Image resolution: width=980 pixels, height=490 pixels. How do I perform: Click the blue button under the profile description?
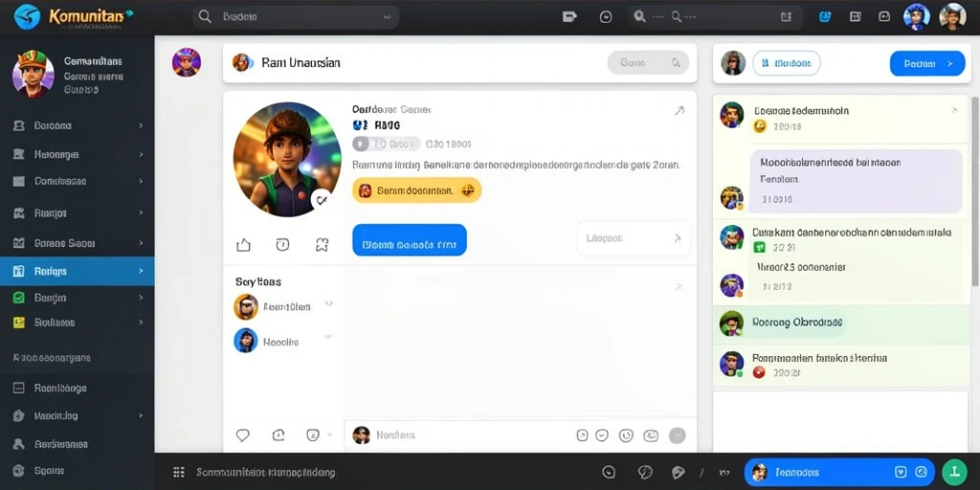point(410,240)
